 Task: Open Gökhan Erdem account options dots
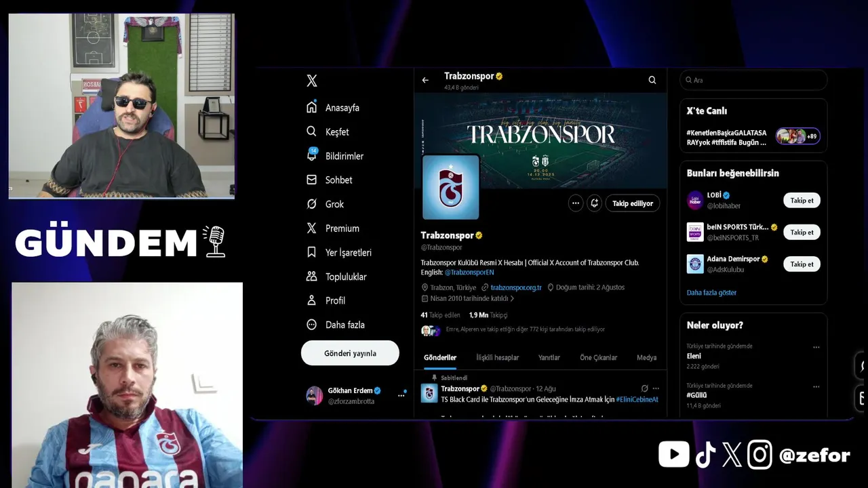pyautogui.click(x=401, y=396)
